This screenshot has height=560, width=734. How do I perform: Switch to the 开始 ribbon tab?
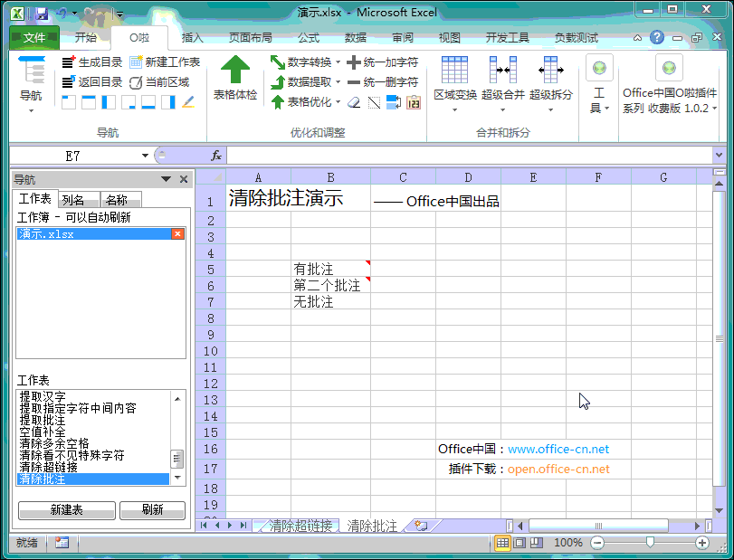point(86,37)
